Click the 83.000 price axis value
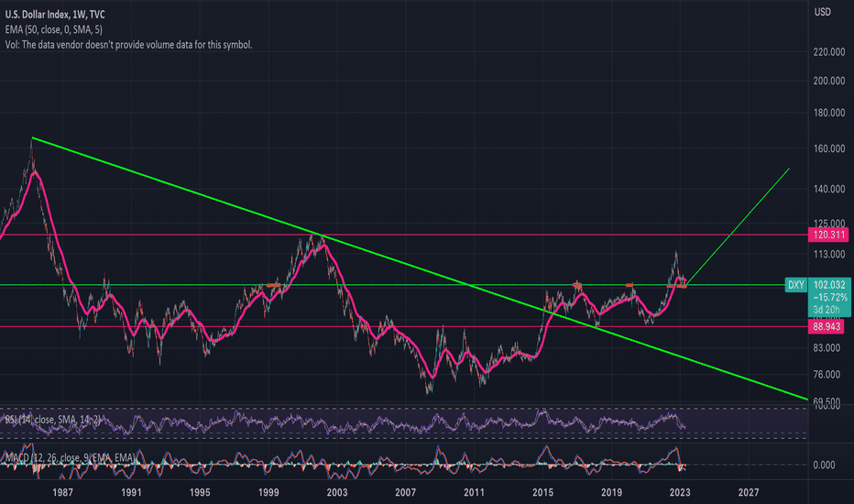This screenshot has width=854, height=504. [x=827, y=347]
